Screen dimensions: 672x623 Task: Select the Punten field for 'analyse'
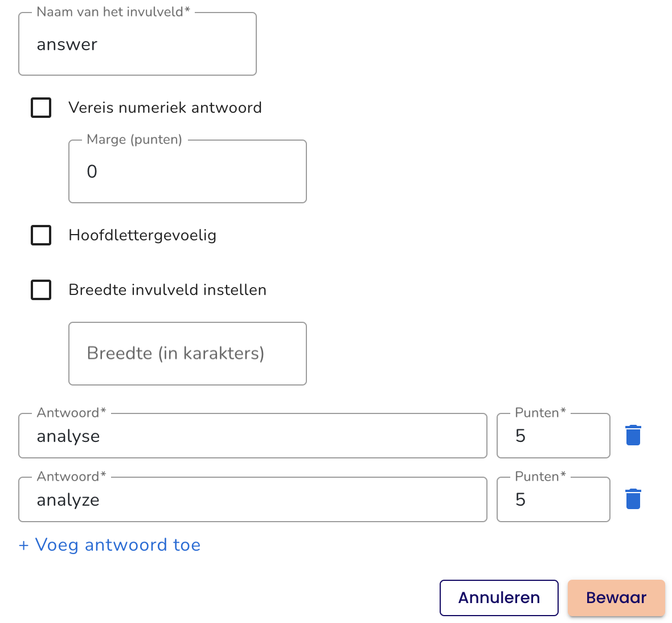click(554, 436)
